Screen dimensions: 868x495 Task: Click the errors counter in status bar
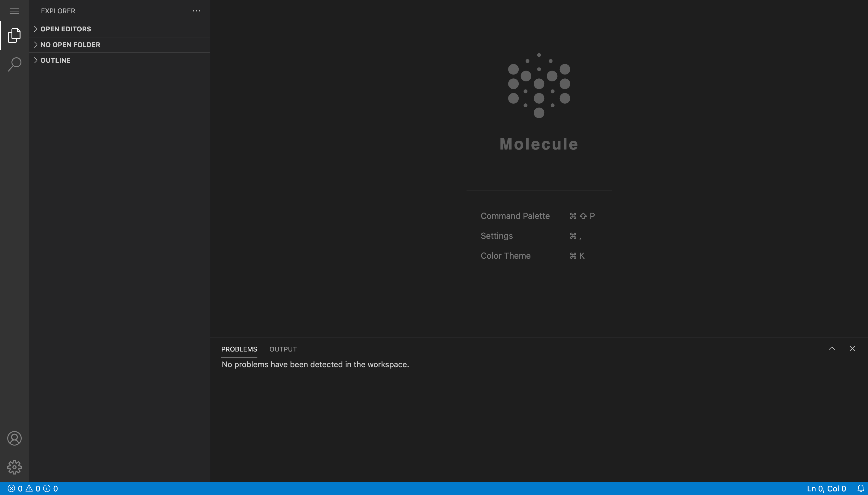(x=16, y=489)
